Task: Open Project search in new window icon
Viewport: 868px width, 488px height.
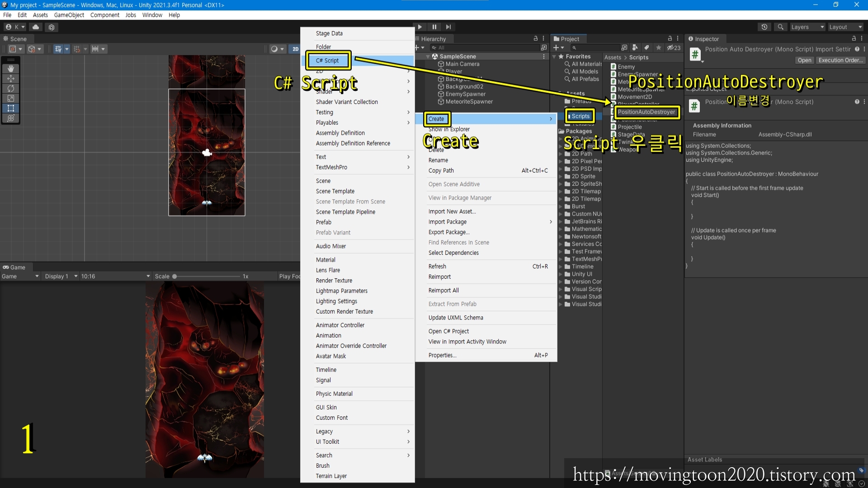Action: (x=624, y=47)
